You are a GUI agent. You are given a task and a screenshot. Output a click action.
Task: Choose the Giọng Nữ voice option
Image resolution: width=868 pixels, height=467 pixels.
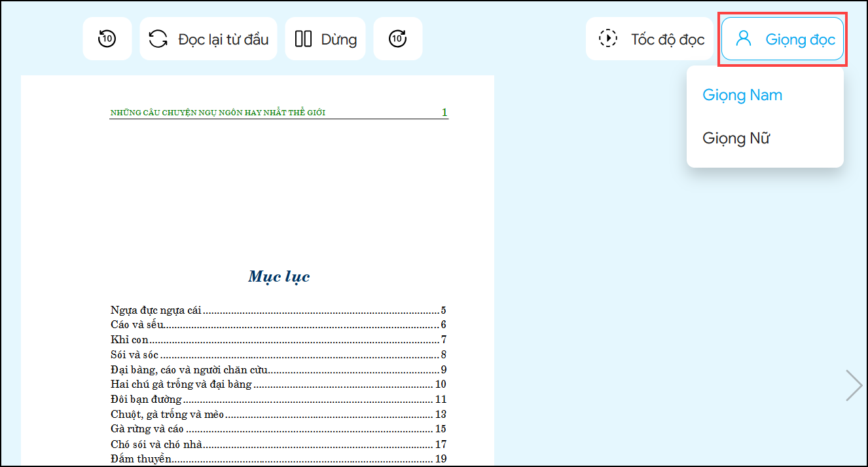coord(736,138)
